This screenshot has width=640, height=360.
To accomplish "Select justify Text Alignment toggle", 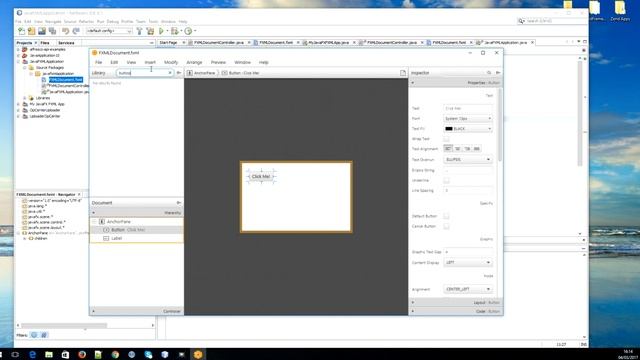I will pos(477,149).
